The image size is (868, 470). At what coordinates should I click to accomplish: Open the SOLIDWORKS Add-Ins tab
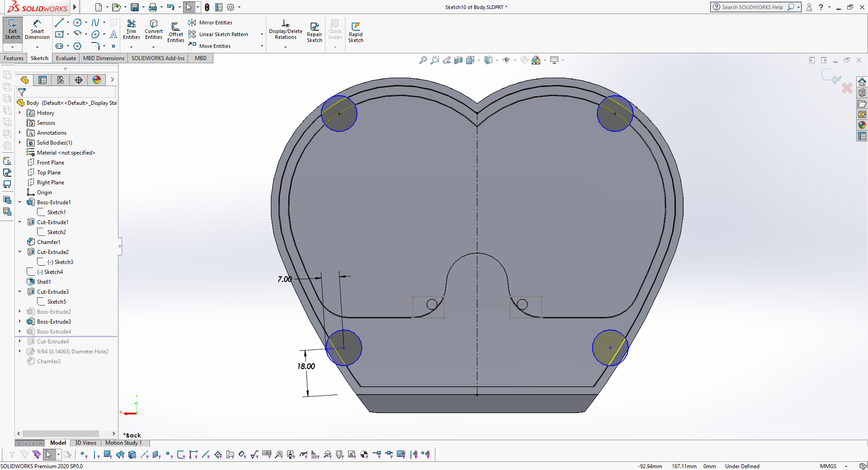click(x=158, y=58)
